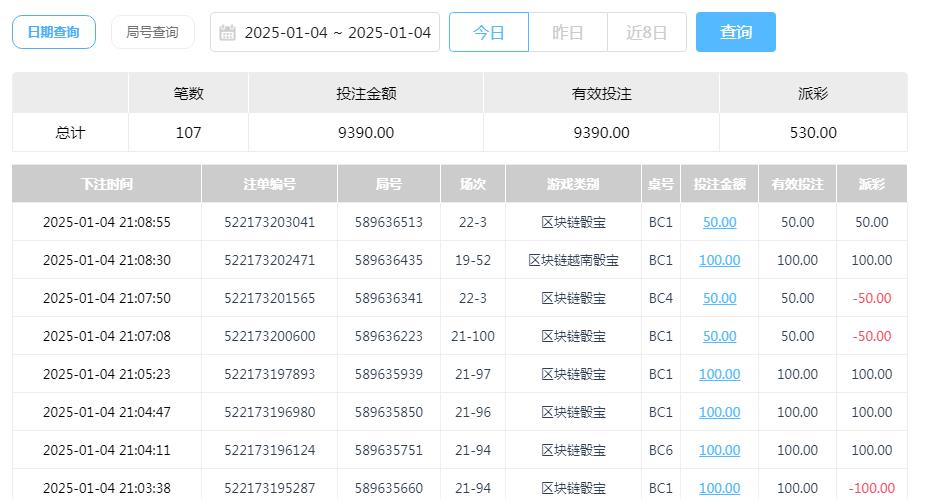Click the 有效投注 column header in detail table

point(797,184)
